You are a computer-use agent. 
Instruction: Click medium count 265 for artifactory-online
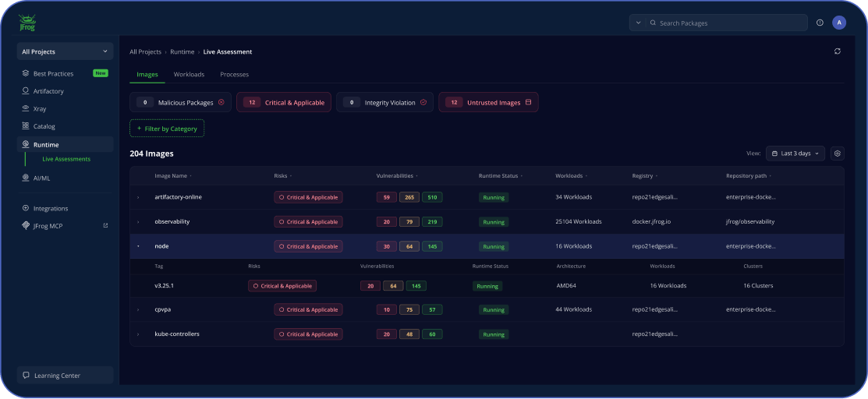409,198
